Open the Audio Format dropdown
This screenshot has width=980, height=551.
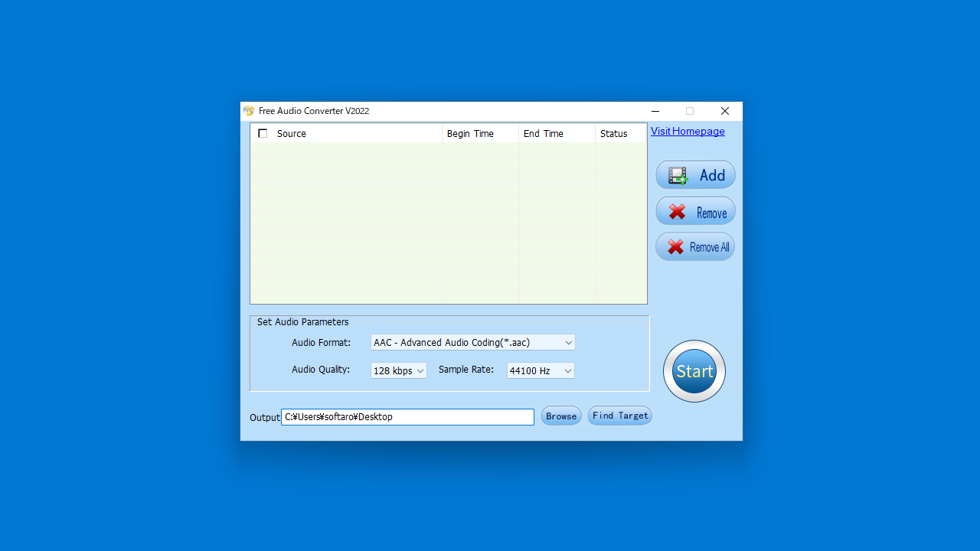473,342
